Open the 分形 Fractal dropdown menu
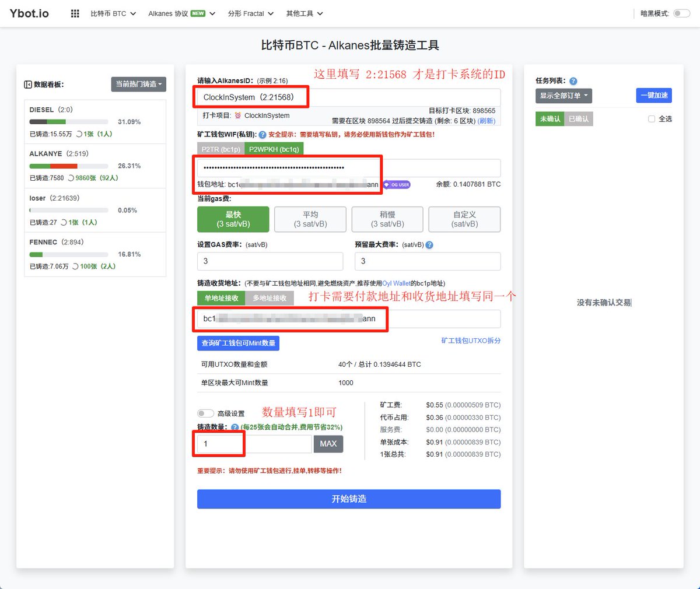 coord(251,13)
